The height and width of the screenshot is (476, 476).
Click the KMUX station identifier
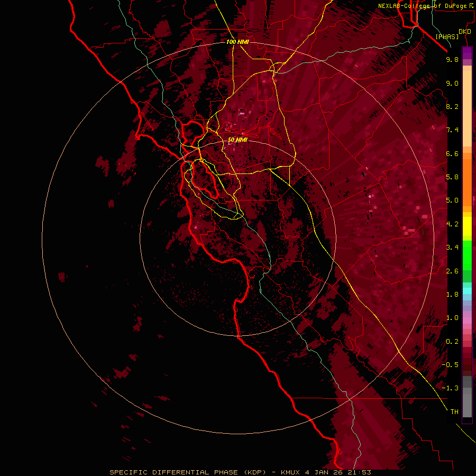tap(290, 472)
